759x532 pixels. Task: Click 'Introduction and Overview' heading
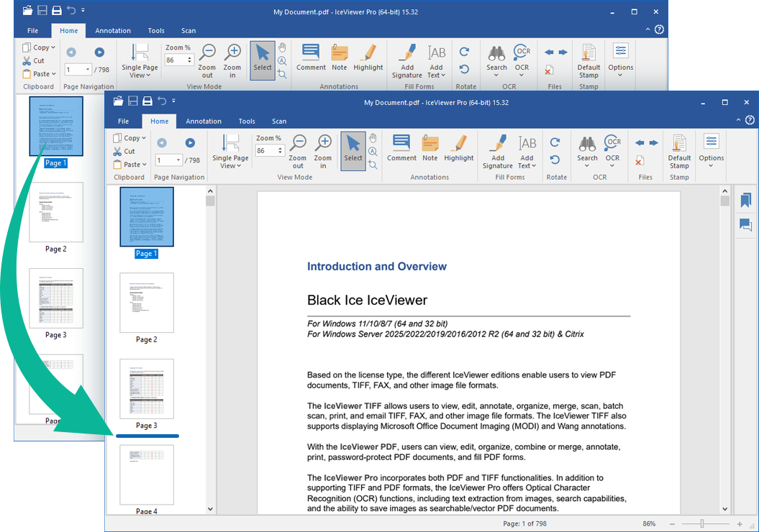click(x=376, y=267)
